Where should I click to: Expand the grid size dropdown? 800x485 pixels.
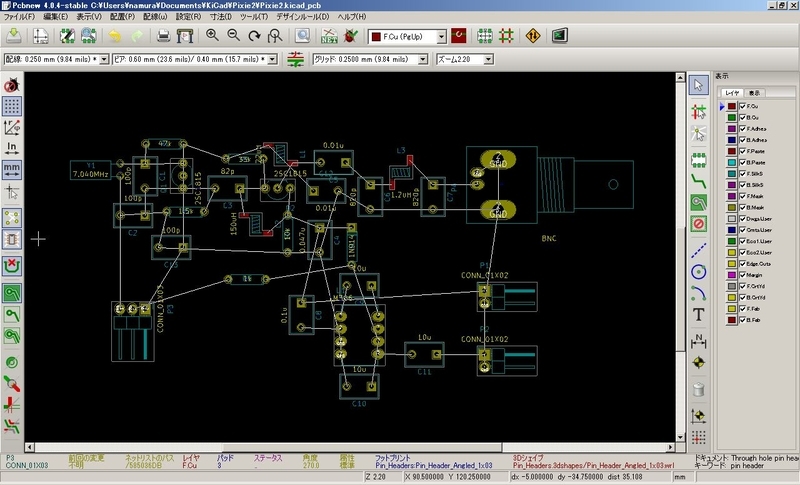(424, 59)
